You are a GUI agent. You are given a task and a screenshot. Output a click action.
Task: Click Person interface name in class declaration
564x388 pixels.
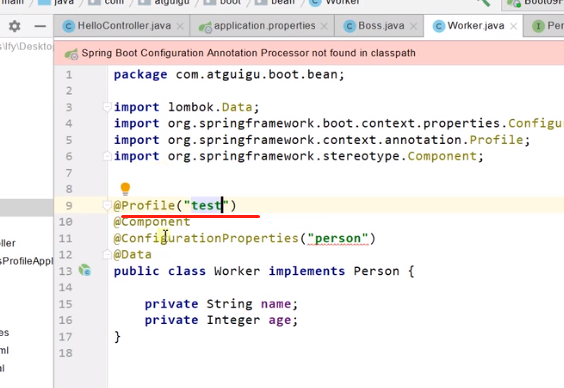(376, 271)
